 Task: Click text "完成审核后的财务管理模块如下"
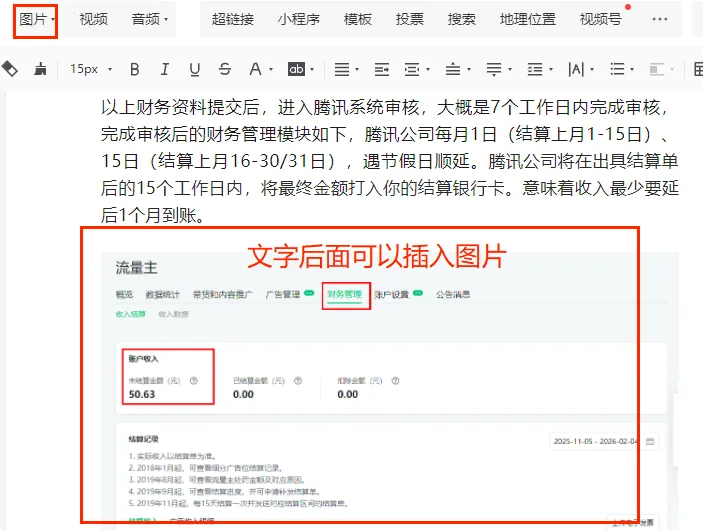point(224,135)
